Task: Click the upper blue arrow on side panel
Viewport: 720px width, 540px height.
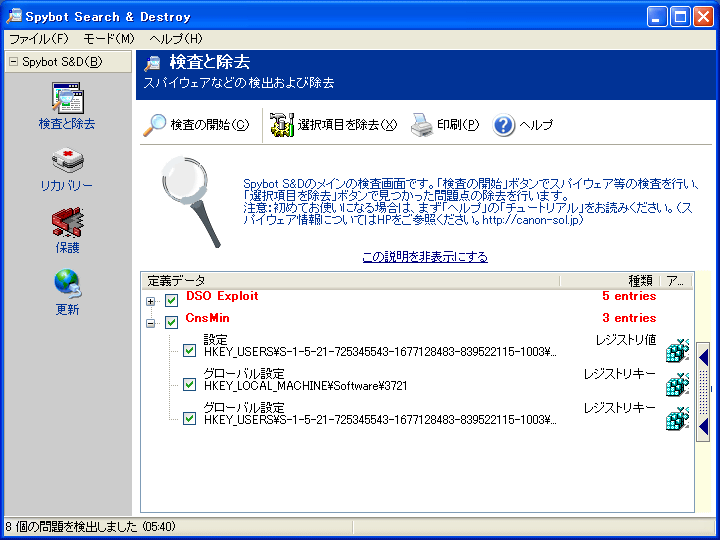Action: coord(703,357)
